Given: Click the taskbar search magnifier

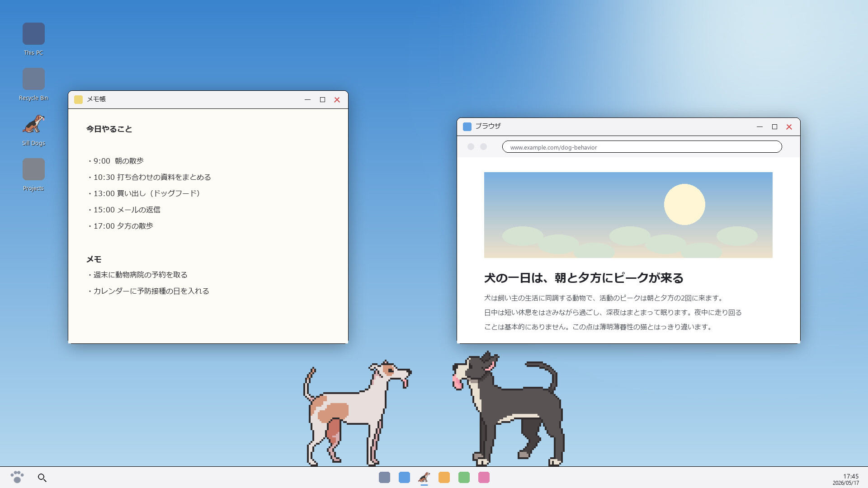Looking at the screenshot, I should pyautogui.click(x=42, y=478).
